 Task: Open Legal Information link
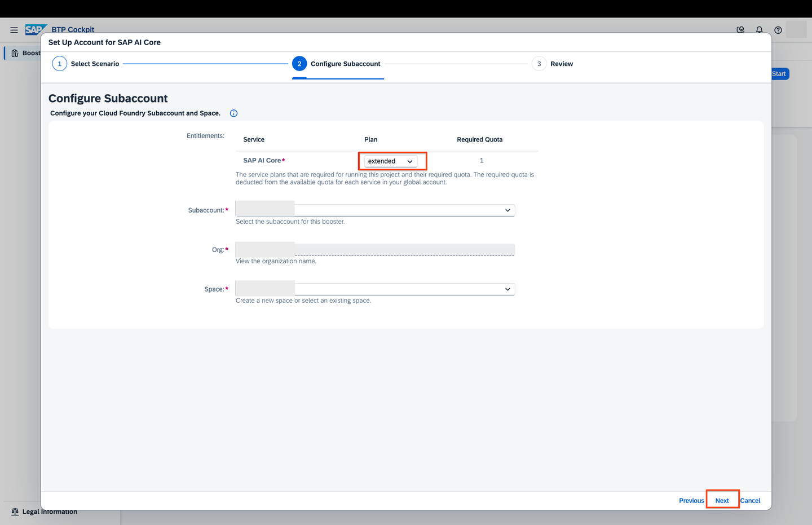(x=50, y=511)
